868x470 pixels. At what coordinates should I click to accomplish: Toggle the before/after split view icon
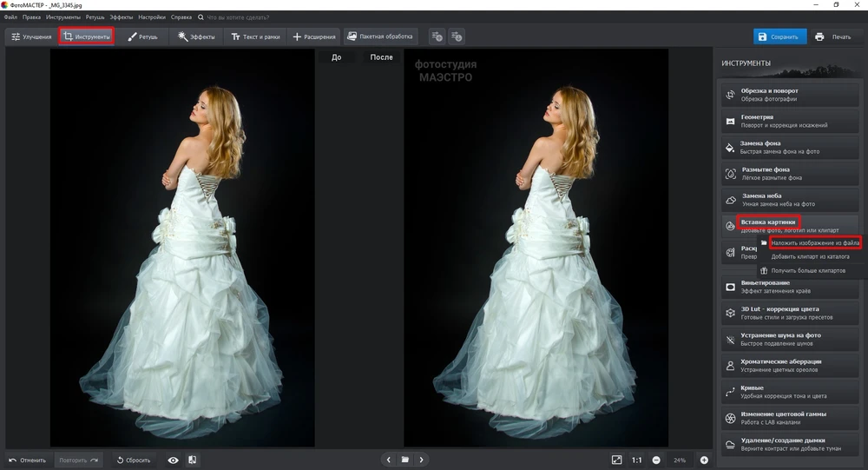click(x=192, y=460)
